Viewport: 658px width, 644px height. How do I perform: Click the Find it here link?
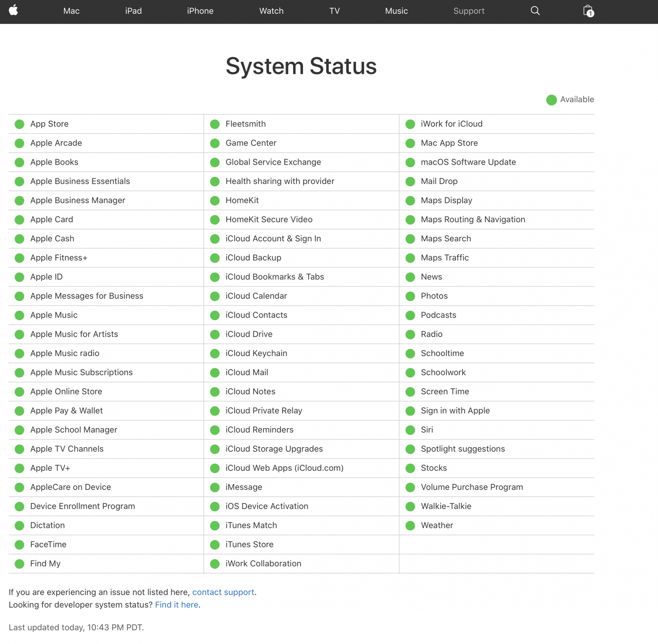[176, 605]
